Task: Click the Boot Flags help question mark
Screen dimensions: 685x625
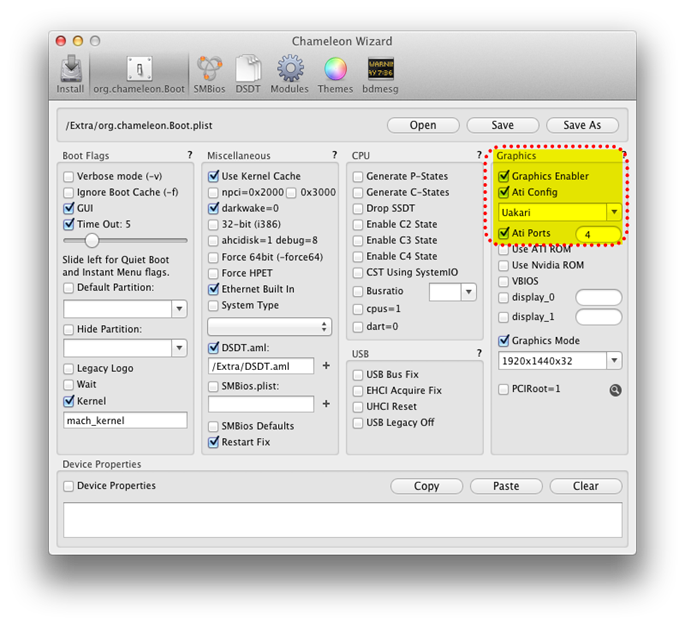Action: [x=190, y=155]
